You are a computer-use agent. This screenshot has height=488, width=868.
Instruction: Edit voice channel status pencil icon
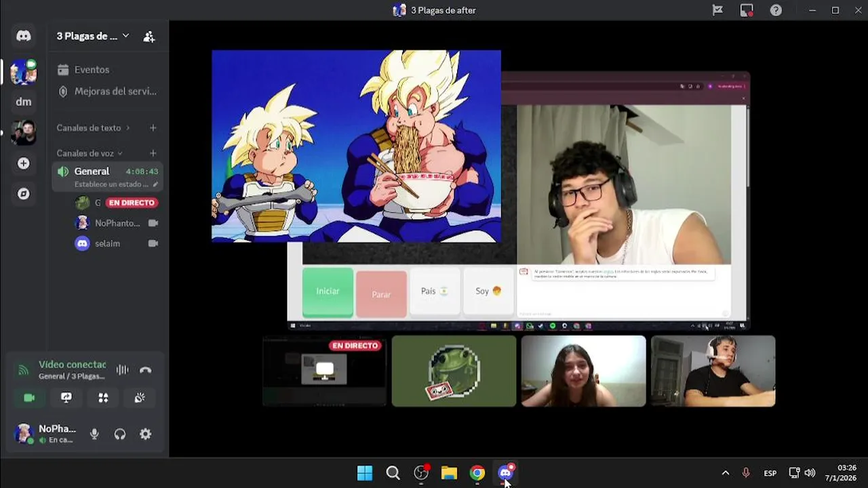click(155, 184)
